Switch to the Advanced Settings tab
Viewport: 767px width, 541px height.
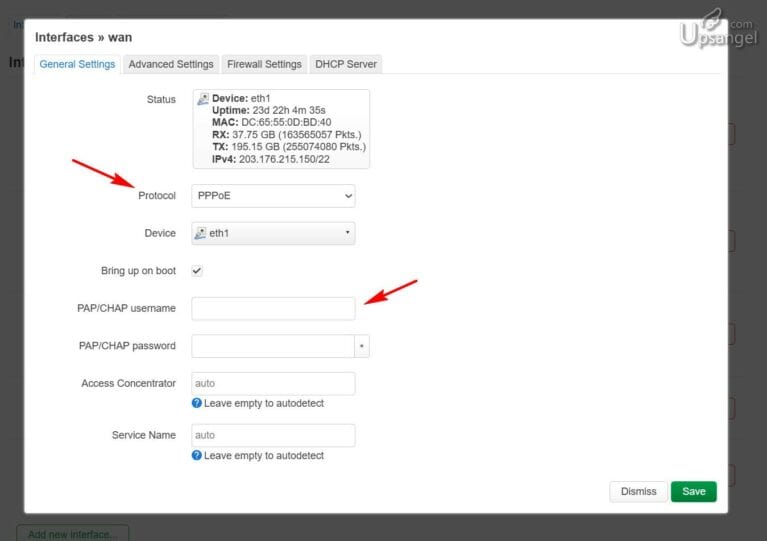tap(171, 64)
